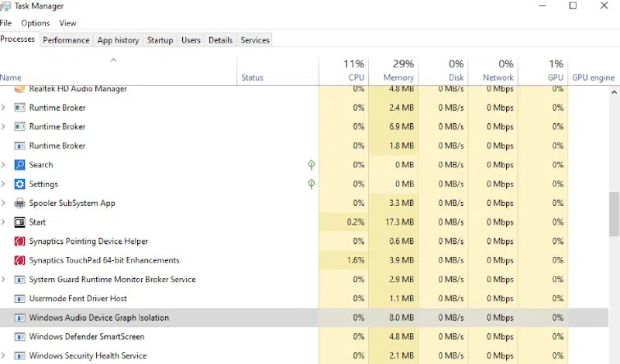This screenshot has height=364, width=620.
Task: Expand the System Guard Runtime Monitor Broker Service
Action: 4,280
